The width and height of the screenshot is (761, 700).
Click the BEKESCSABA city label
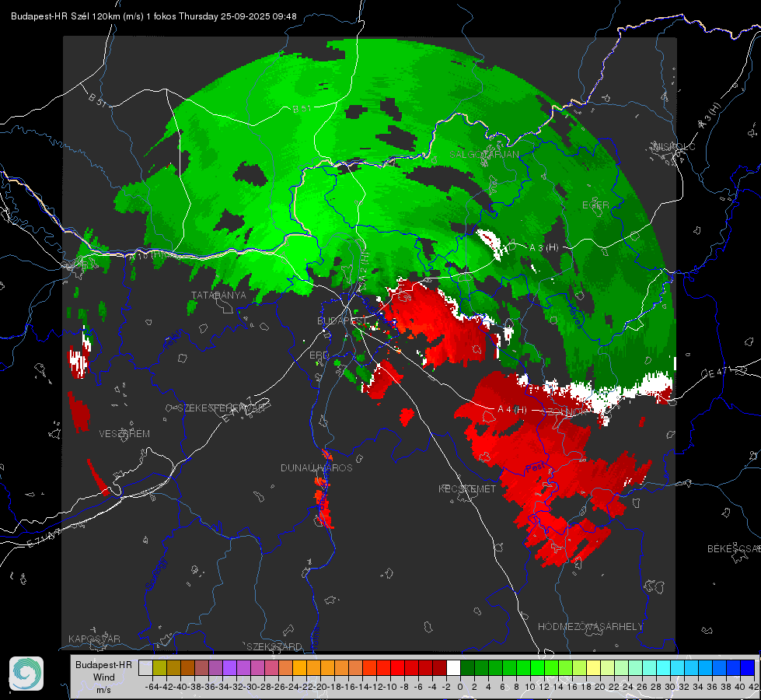[734, 549]
